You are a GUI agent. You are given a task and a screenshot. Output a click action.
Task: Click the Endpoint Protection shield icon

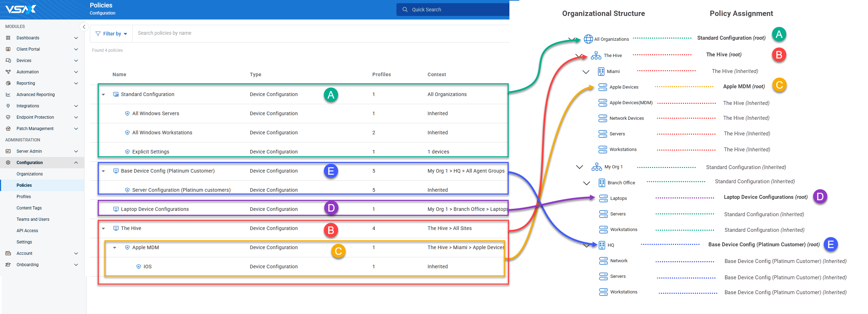[8, 117]
